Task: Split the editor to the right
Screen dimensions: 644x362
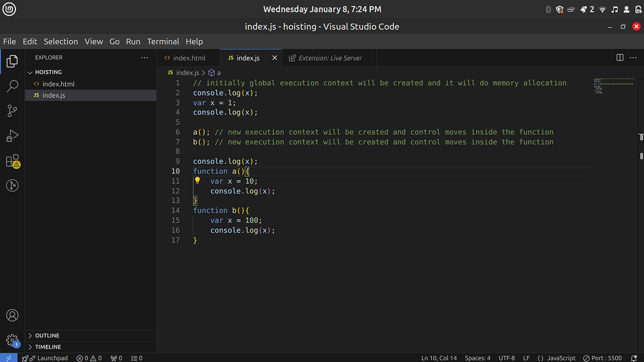Action: pos(620,57)
